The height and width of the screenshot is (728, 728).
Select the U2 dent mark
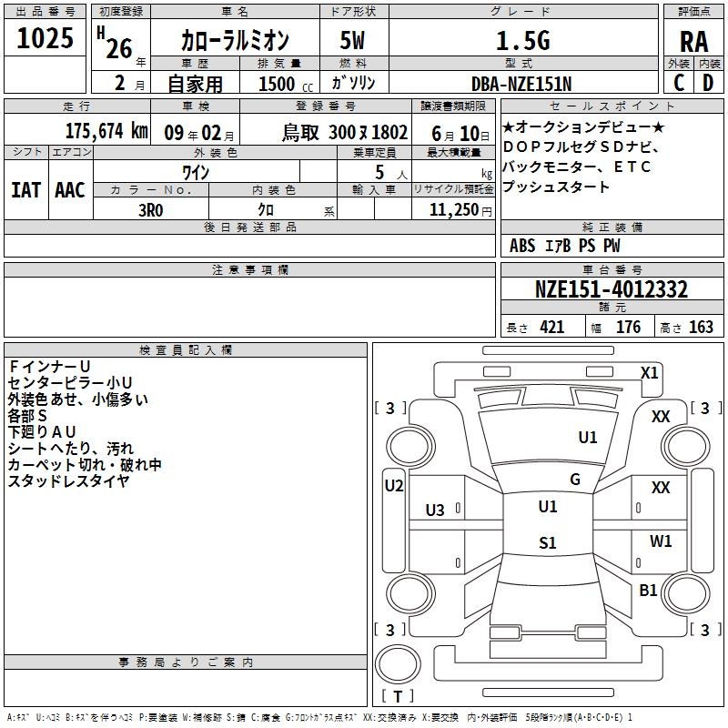tap(393, 486)
